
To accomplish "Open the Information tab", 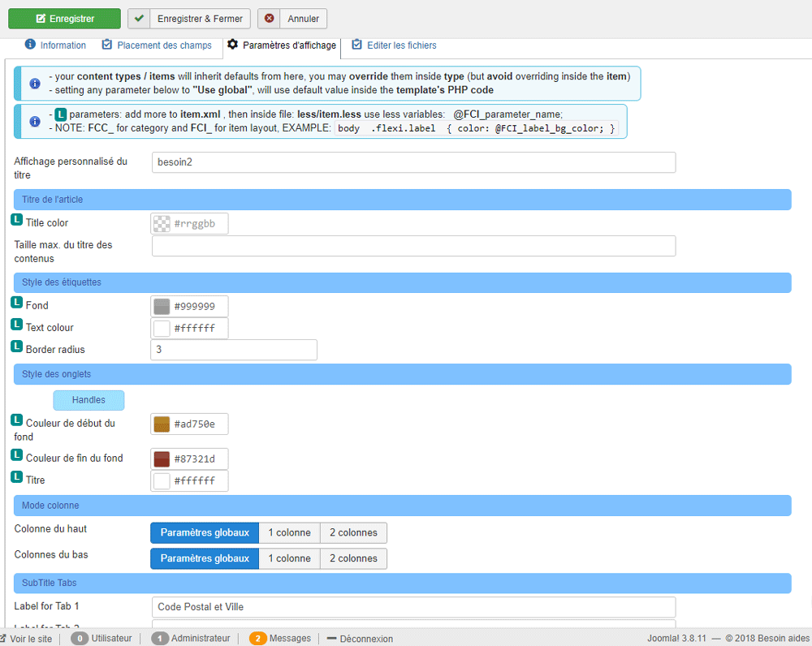I will 55,45.
